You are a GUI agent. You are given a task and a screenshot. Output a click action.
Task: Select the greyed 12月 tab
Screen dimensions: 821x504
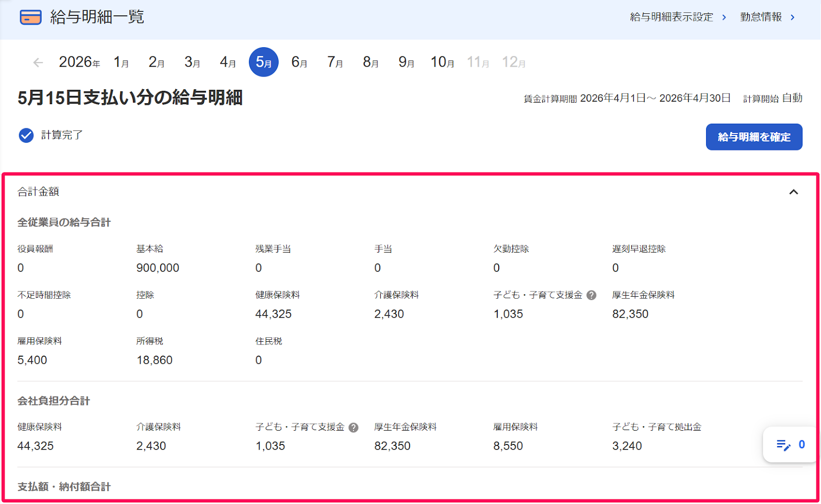(514, 63)
